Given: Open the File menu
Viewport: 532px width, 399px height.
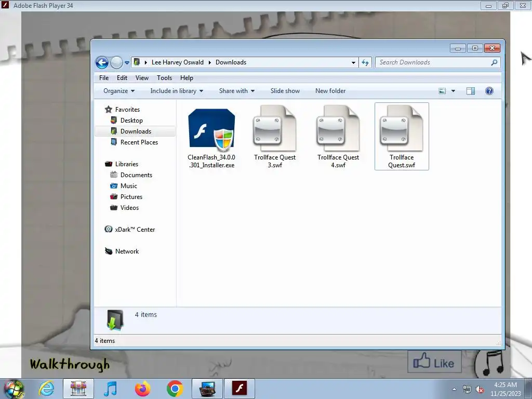Looking at the screenshot, I should [x=104, y=78].
